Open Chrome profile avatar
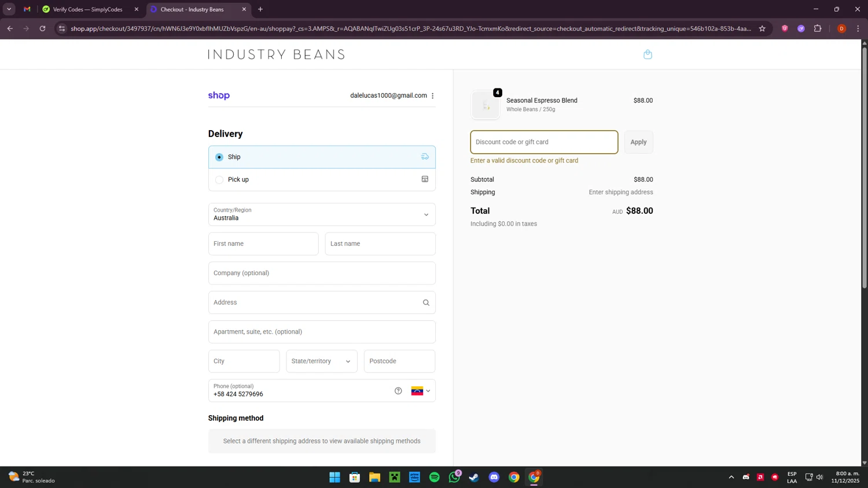The width and height of the screenshot is (868, 488). [841, 28]
